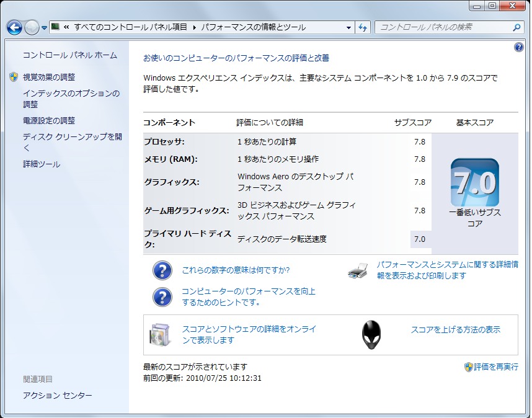This screenshot has height=418, width=532.
Task: Click the shield icon beside 視覚効果の調整
Action: click(x=14, y=77)
